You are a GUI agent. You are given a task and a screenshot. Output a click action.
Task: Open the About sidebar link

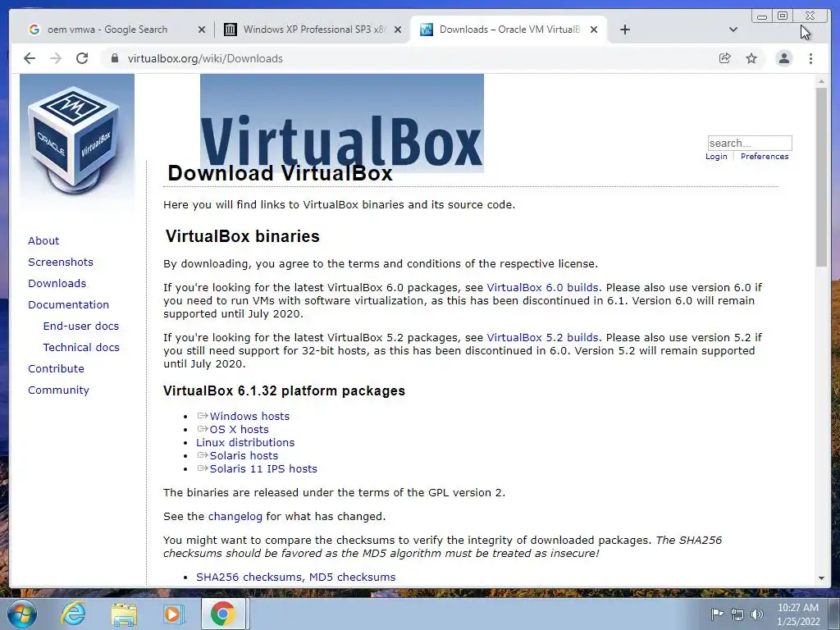pos(43,240)
